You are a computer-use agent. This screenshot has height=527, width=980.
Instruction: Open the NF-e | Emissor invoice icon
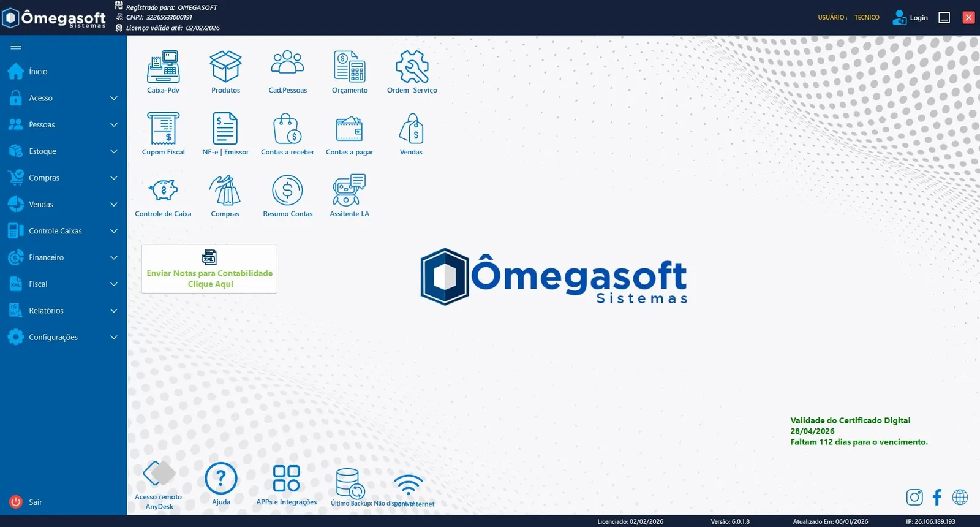click(225, 128)
